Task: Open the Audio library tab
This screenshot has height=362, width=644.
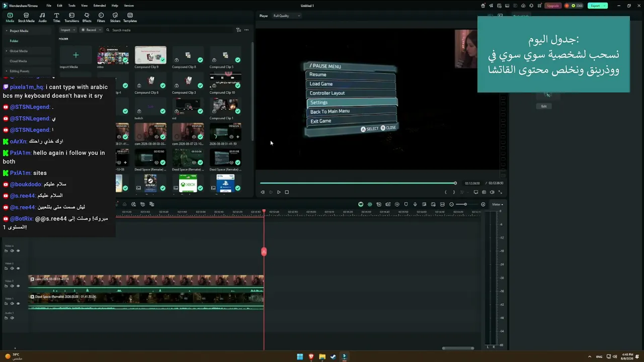Action: pos(42,18)
